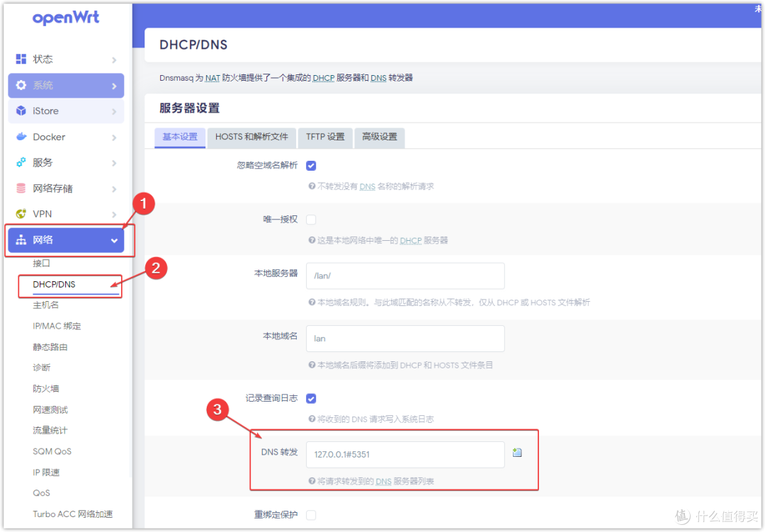Click the openWrt logo
The image size is (765, 532).
(66, 18)
